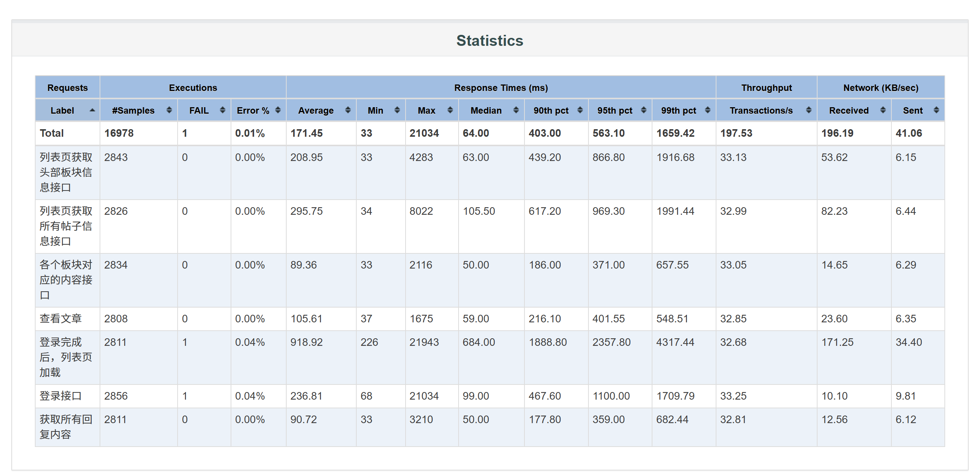Click the 登录接口 row label
The width and height of the screenshot is (980, 475).
click(x=61, y=396)
